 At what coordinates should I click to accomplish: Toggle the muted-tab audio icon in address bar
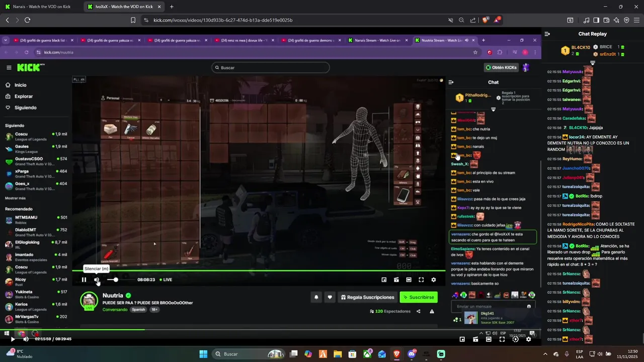(x=450, y=20)
